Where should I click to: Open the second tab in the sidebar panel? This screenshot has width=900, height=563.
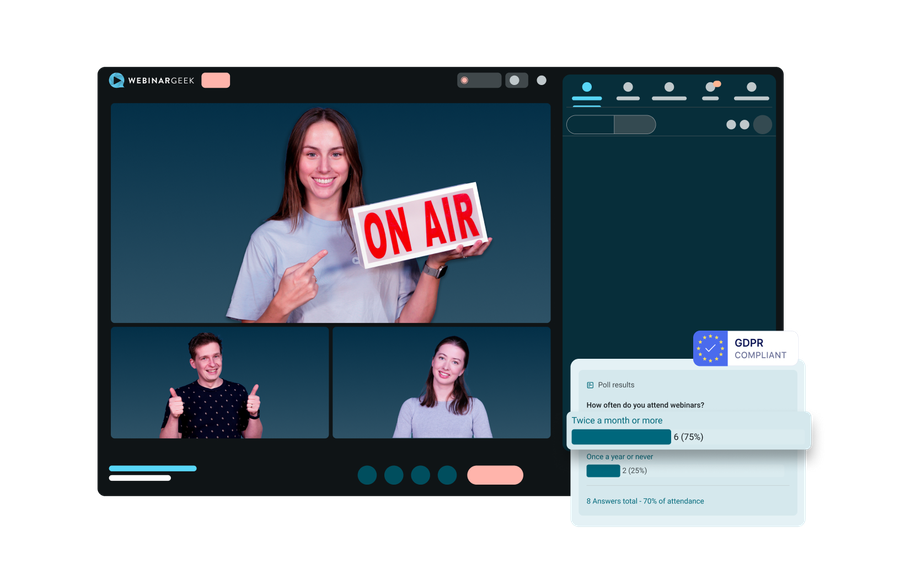click(x=628, y=91)
